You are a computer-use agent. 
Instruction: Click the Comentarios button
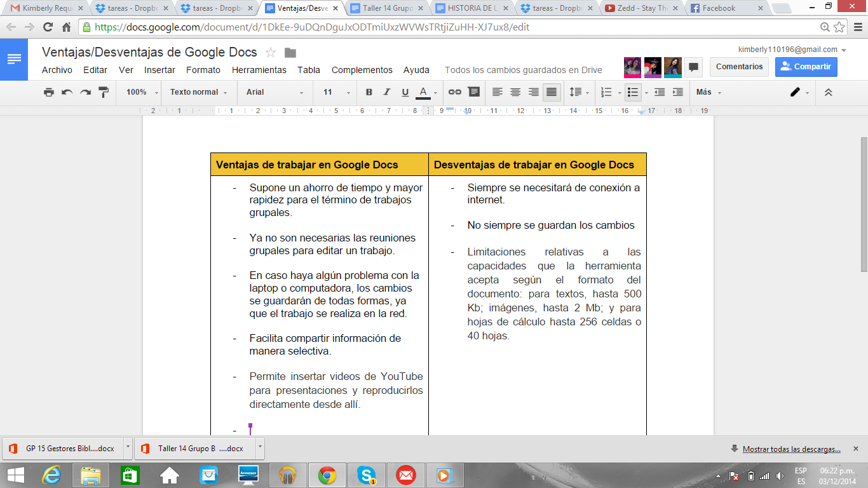[739, 67]
